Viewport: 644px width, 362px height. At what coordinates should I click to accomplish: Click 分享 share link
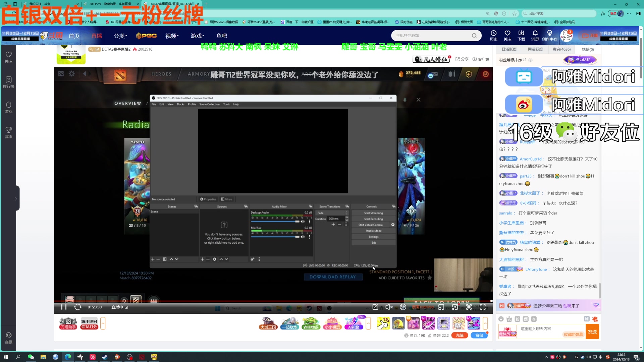tap(462, 59)
